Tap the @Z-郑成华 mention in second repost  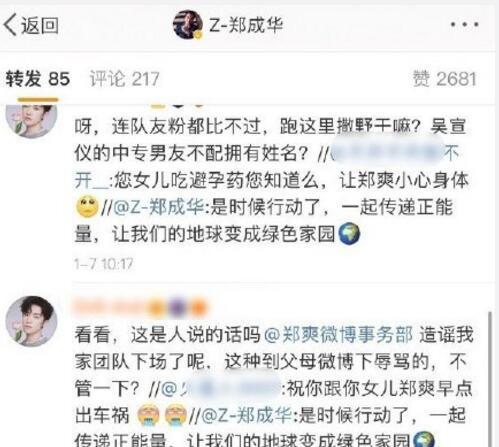[247, 415]
